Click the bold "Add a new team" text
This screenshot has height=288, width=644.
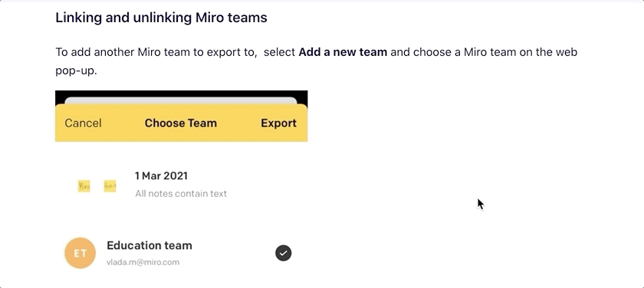click(343, 52)
